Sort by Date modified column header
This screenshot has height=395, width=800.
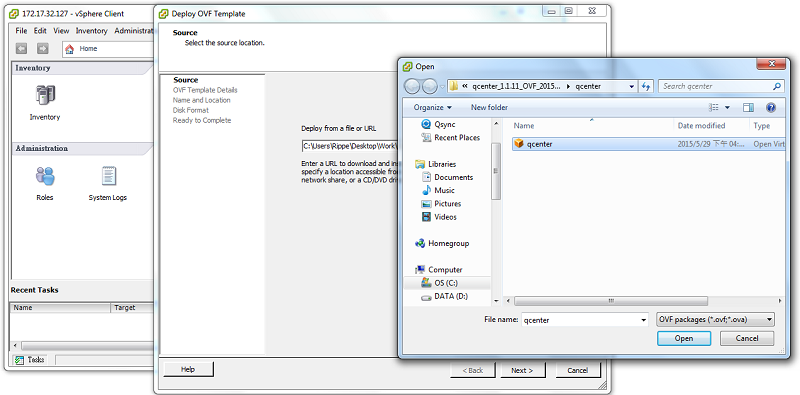701,126
